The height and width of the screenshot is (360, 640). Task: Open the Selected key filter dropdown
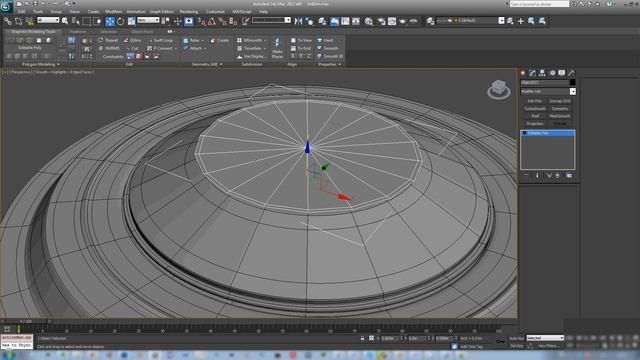tap(545, 338)
